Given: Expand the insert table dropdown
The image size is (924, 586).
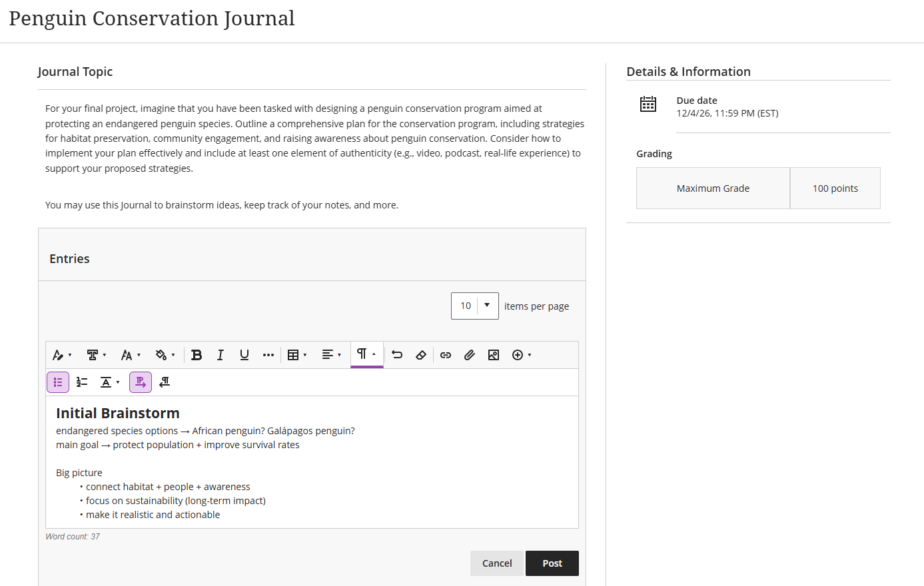Looking at the screenshot, I should pyautogui.click(x=297, y=355).
